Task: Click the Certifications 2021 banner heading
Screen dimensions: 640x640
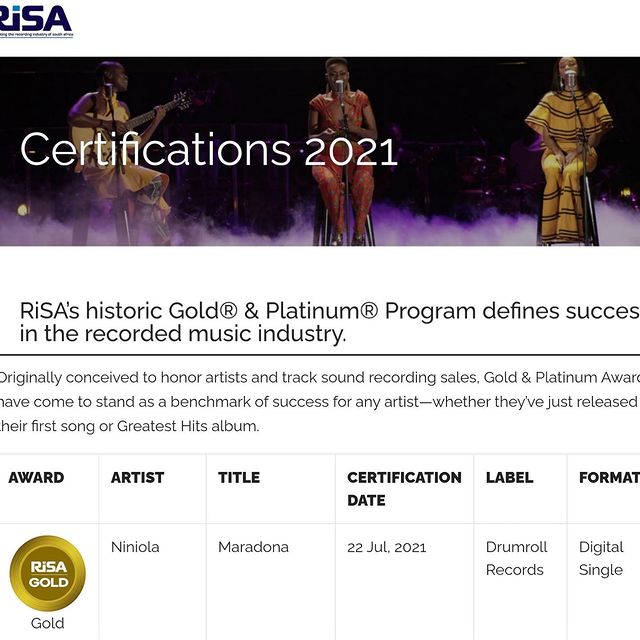Action: (x=209, y=149)
